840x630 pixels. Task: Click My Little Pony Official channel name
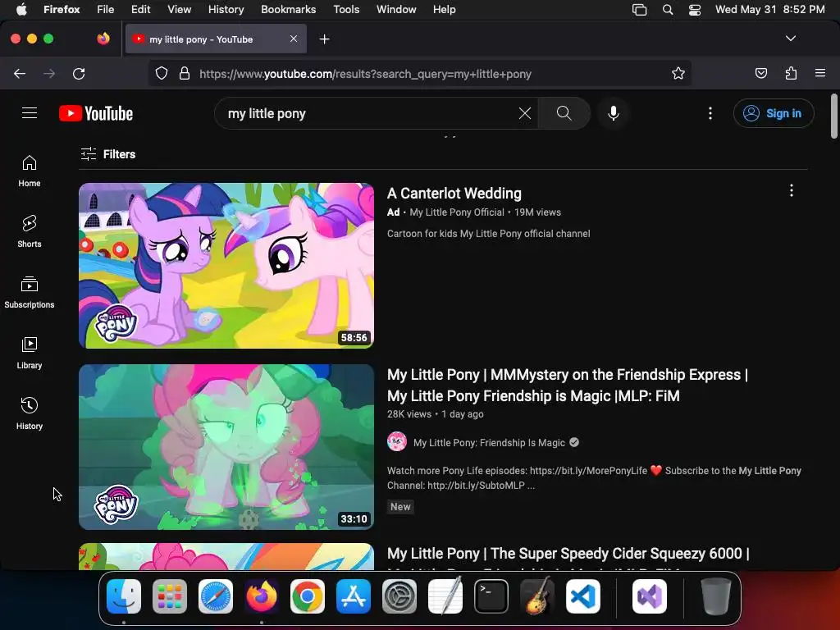(x=456, y=212)
